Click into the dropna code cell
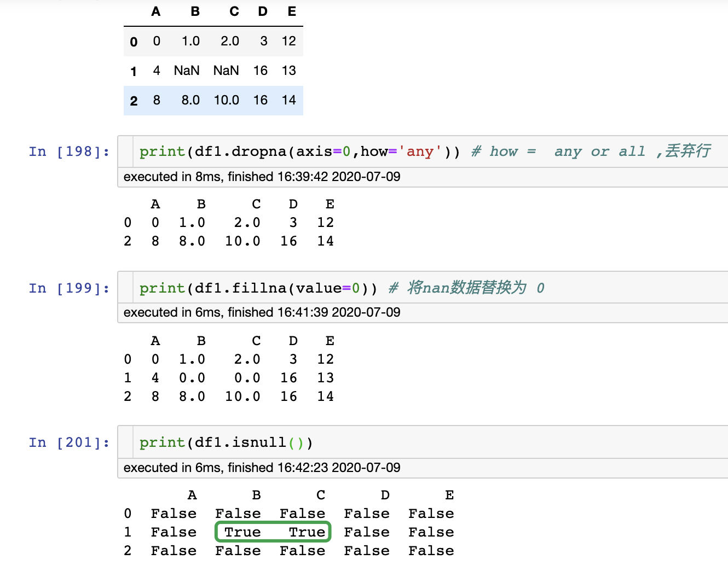The height and width of the screenshot is (571, 728). click(x=430, y=152)
